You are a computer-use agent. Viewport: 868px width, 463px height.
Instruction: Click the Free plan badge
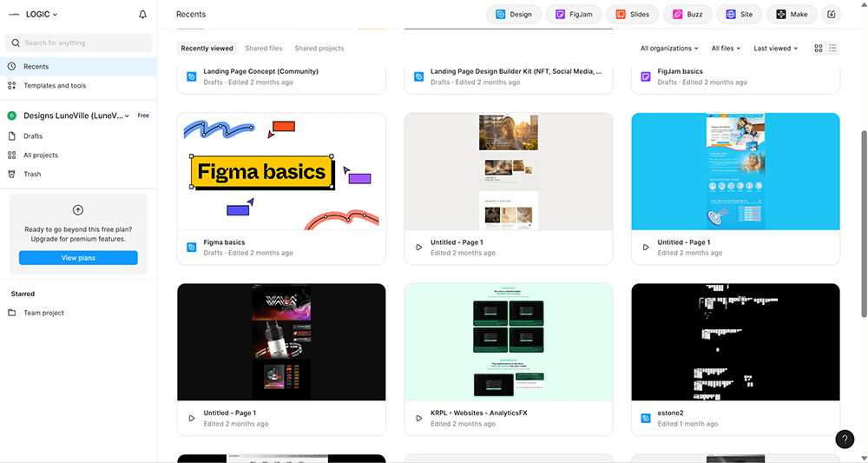point(143,116)
